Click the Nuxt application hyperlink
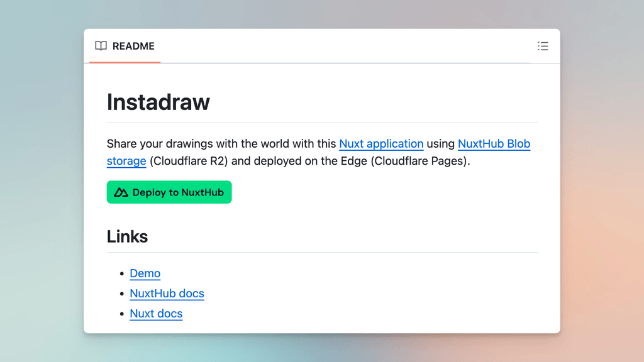 pos(381,144)
